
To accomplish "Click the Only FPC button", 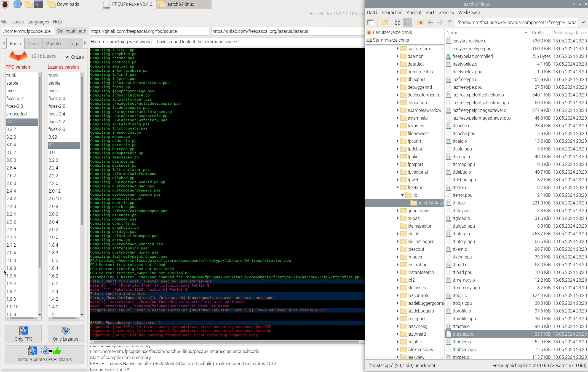I will tap(23, 334).
